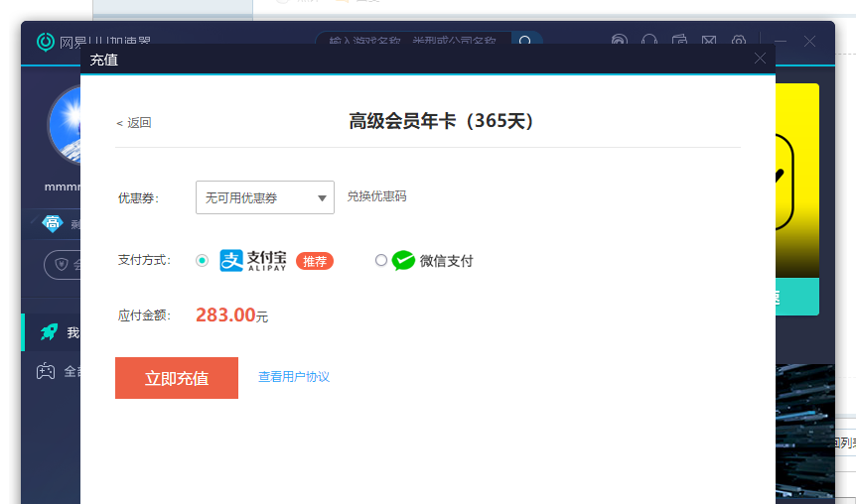
Task: Click the rocket icon in sidebar
Action: pyautogui.click(x=48, y=332)
